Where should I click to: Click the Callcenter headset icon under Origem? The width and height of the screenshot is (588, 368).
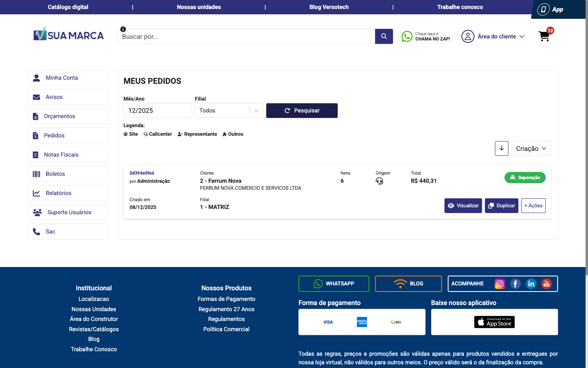379,181
